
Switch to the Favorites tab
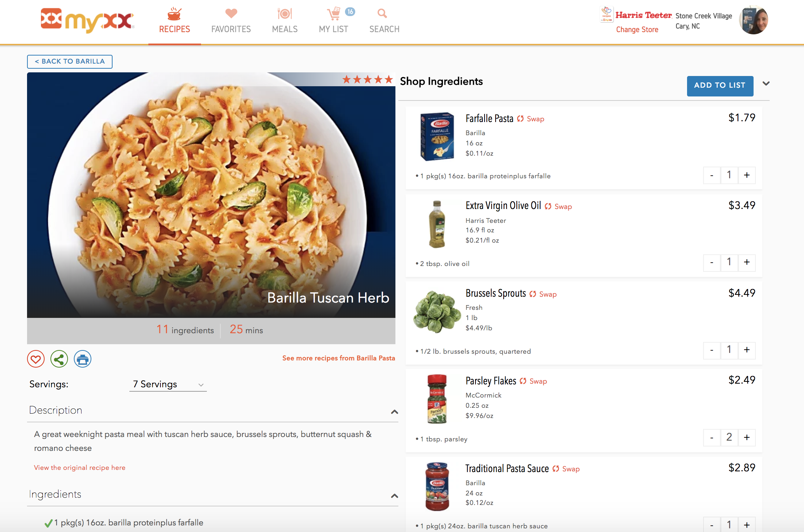tap(231, 29)
